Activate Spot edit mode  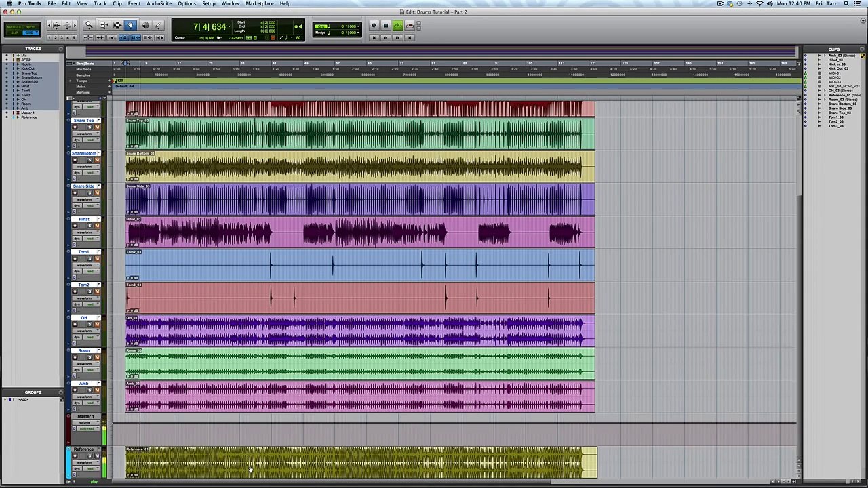point(31,27)
